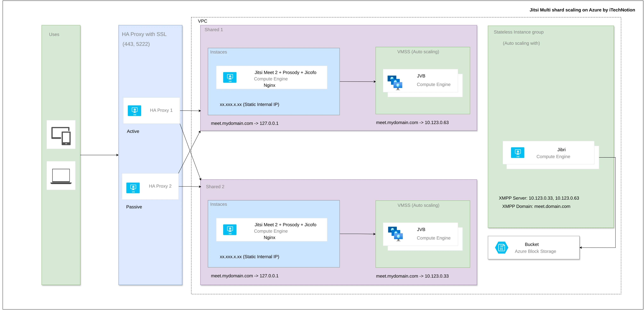Screen dimensions: 644x312
Task: Select the Jibri label
Action: (562, 150)
